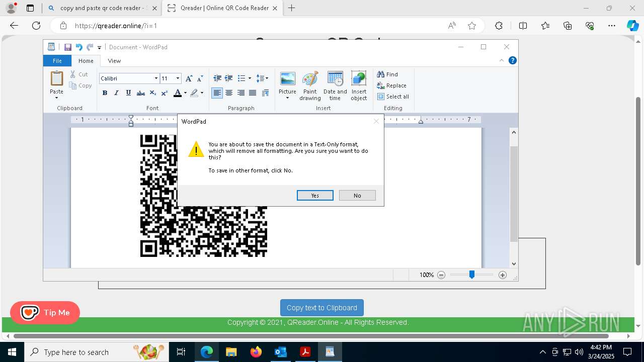Toggle Bold formatting
Image resolution: width=644 pixels, height=362 pixels.
point(105,93)
